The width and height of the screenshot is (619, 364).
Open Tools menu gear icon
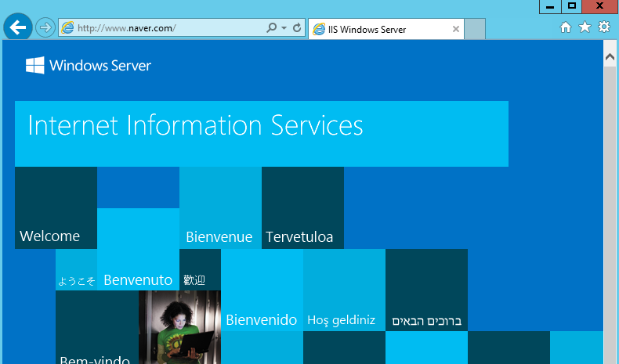point(604,27)
